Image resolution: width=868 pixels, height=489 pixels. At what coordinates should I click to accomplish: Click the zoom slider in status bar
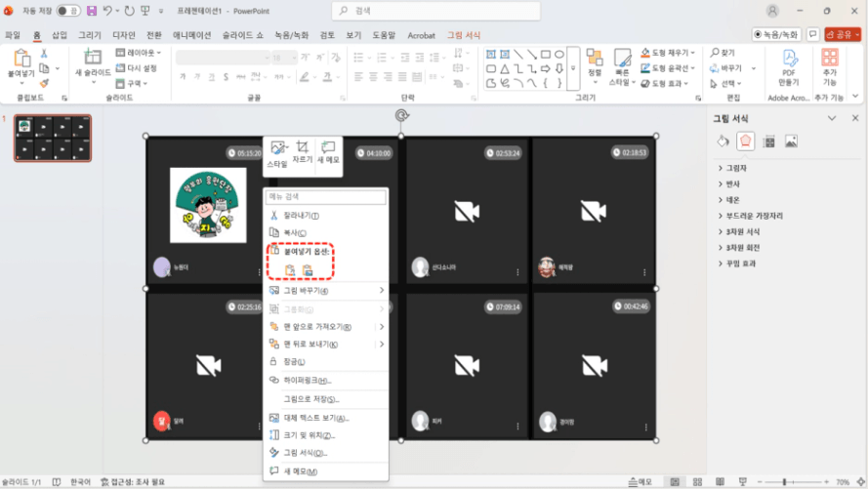pos(793,482)
